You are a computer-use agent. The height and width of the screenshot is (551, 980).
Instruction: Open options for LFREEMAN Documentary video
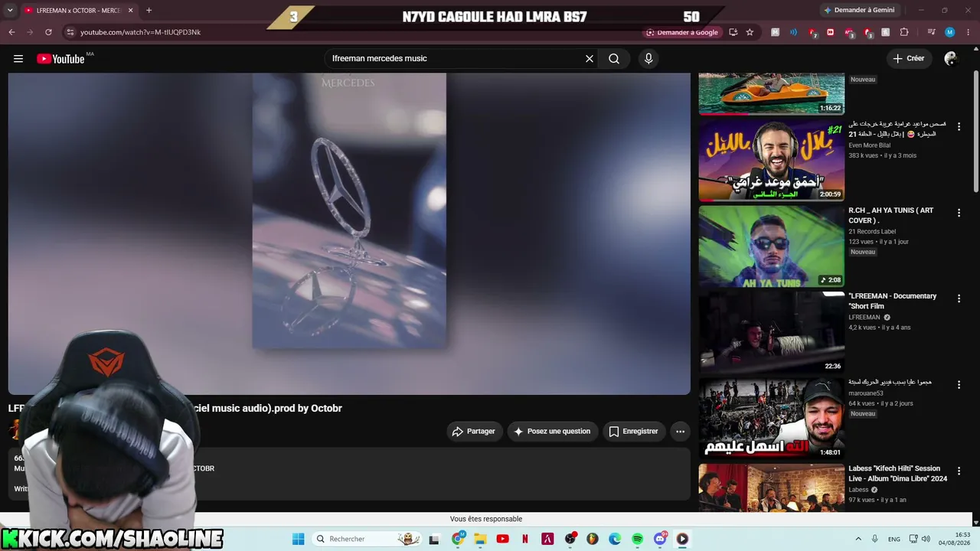959,298
